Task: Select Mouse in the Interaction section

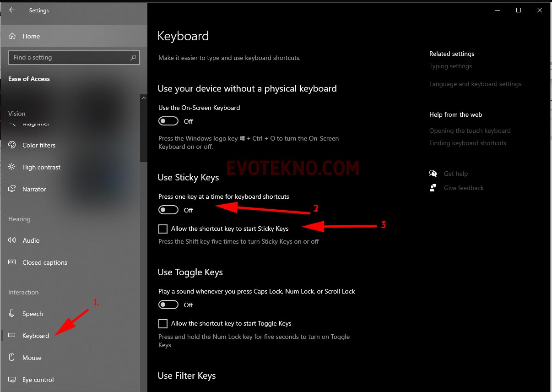Action: [32, 358]
